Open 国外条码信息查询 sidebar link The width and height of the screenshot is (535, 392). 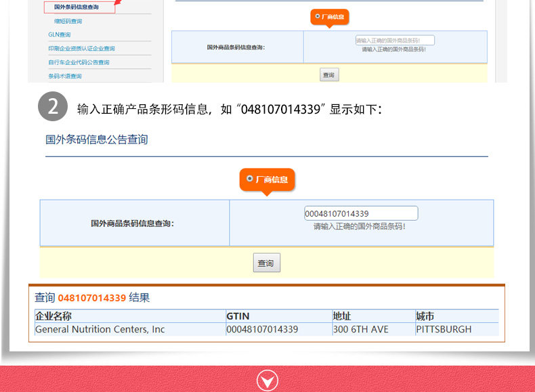77,7
